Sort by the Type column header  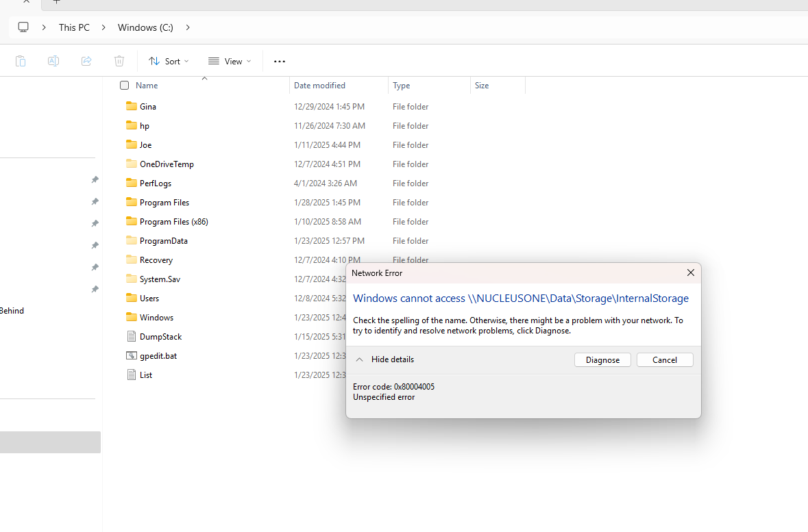point(402,86)
